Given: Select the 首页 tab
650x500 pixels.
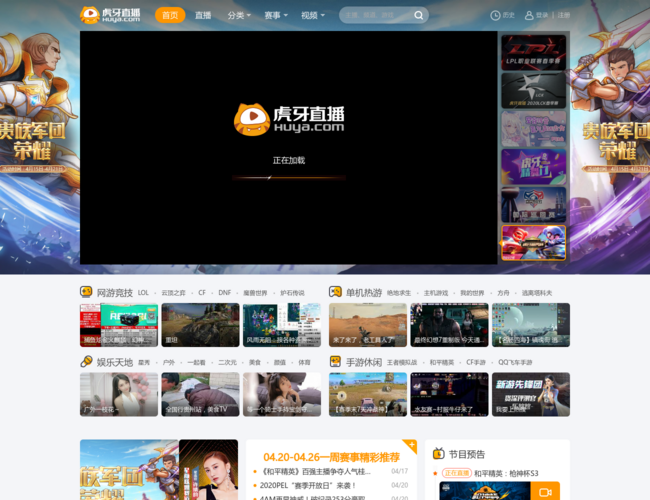Looking at the screenshot, I should tap(170, 15).
